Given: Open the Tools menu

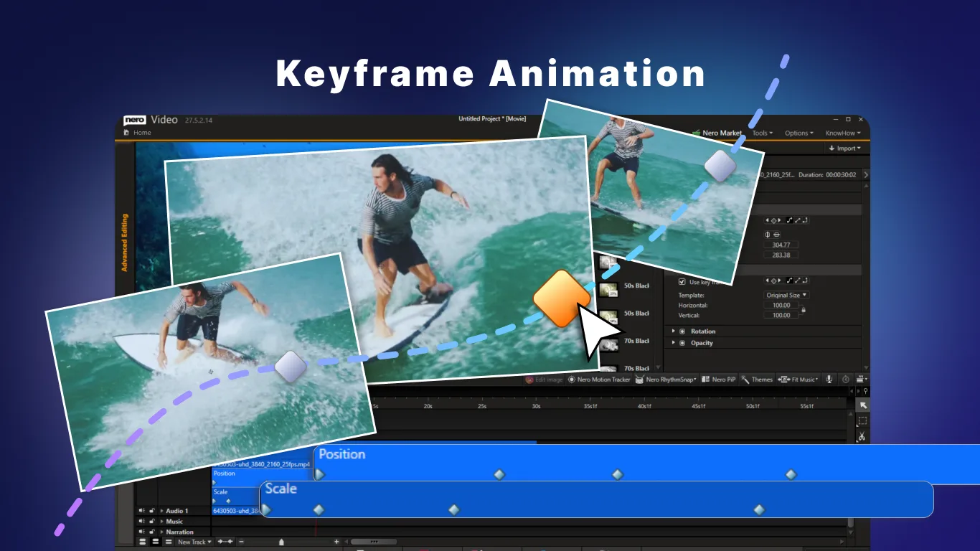Looking at the screenshot, I should (762, 133).
